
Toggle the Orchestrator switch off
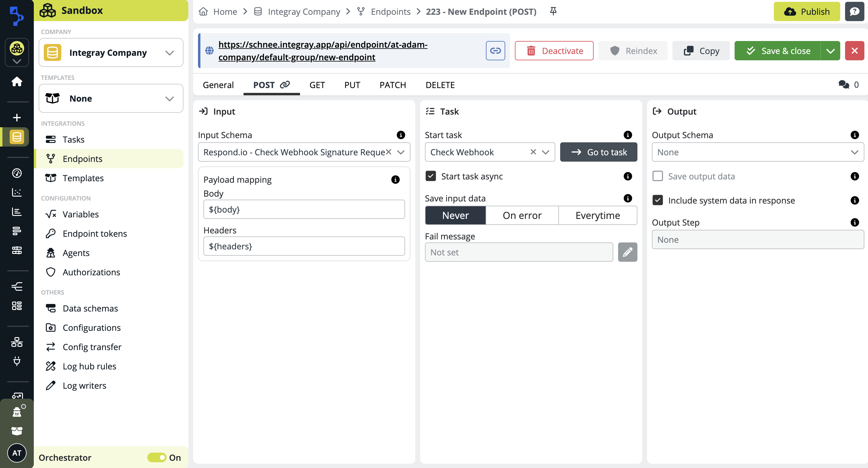157,457
